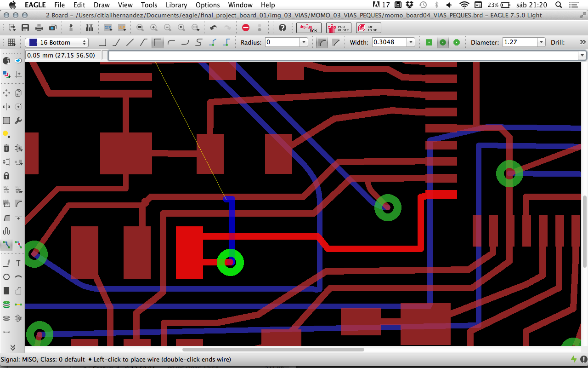The width and height of the screenshot is (588, 368).
Task: Open the Zoom select dropdown icon
Action: [x=195, y=28]
